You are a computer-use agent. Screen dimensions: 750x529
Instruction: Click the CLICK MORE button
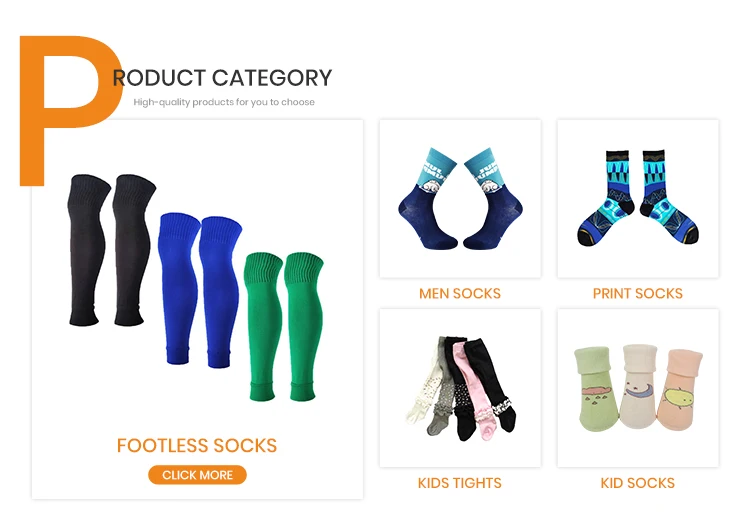click(197, 475)
